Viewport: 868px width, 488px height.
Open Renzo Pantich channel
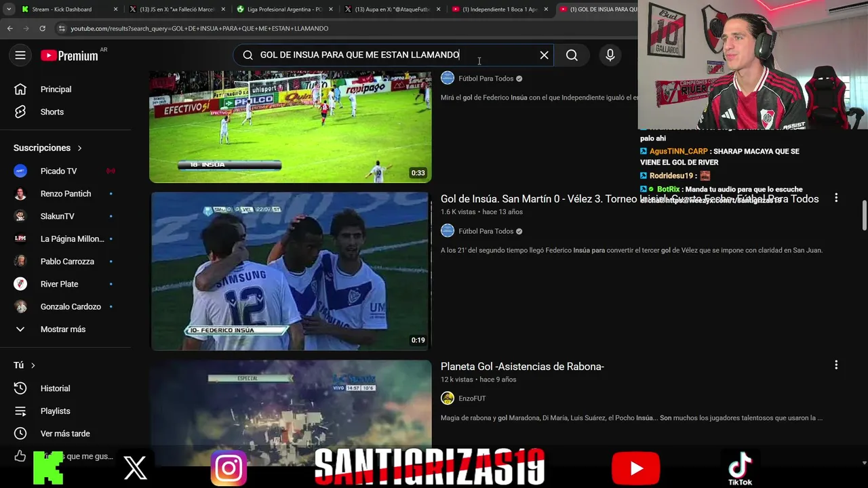tap(66, 194)
